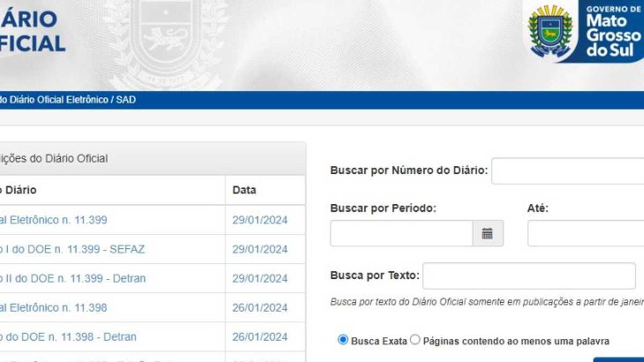Open Diário Oficial Eletrônico n. 11.398
This screenshot has height=362, width=644.
[54, 308]
